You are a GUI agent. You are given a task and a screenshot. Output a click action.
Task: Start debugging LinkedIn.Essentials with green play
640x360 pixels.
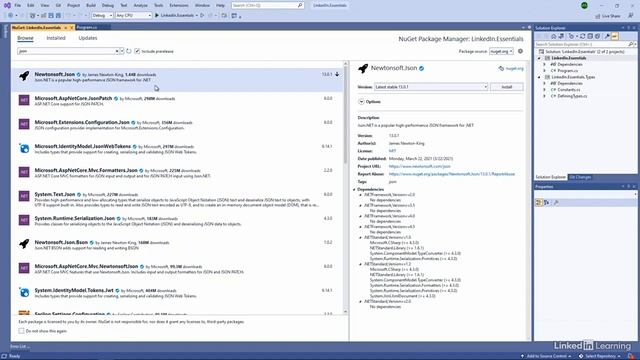(157, 16)
